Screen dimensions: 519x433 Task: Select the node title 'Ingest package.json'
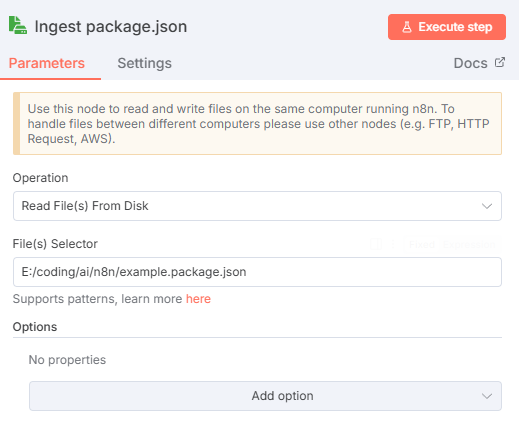click(111, 26)
